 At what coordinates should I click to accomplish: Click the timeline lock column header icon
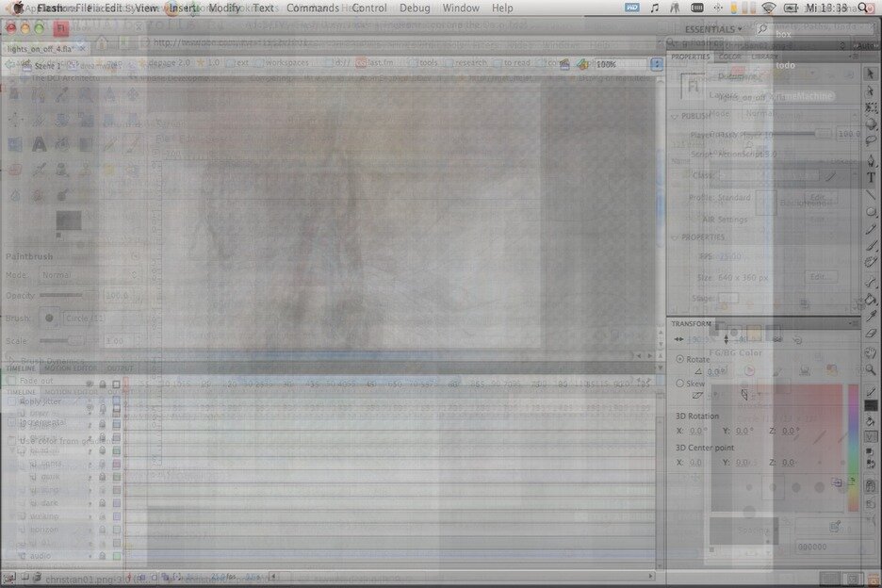[103, 384]
